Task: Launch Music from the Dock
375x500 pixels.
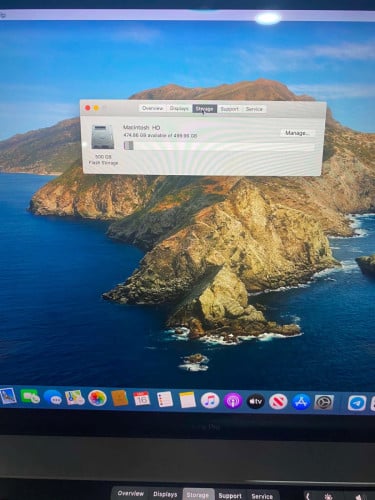Action: tap(210, 400)
